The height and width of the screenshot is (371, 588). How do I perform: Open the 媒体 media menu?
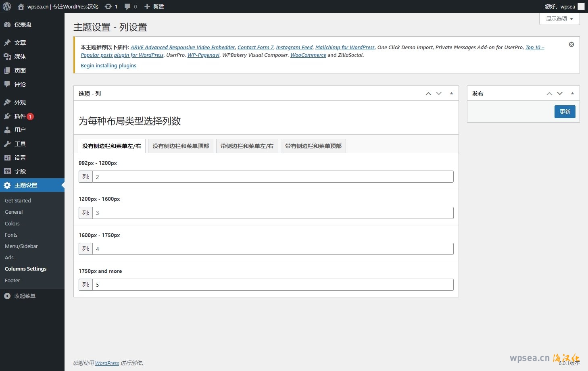32,56
